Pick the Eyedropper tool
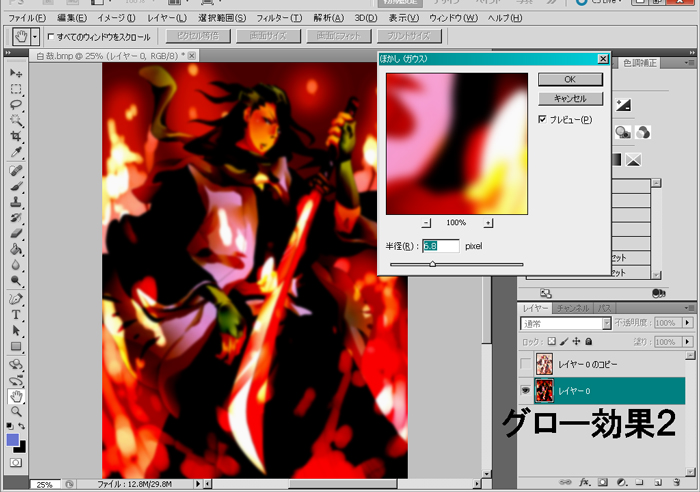Viewport: 700px width, 492px height. pyautogui.click(x=16, y=151)
